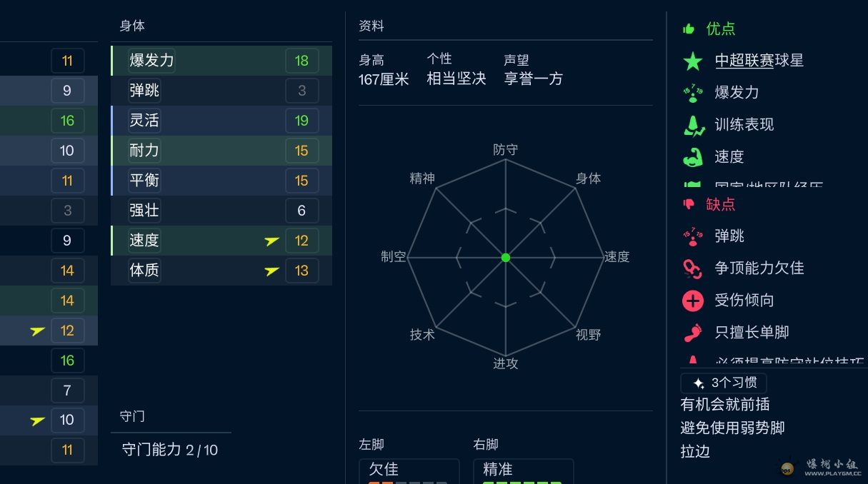This screenshot has height=484, width=868.
Task: Click the green star icon beside 中超联赛球星
Action: click(x=693, y=61)
